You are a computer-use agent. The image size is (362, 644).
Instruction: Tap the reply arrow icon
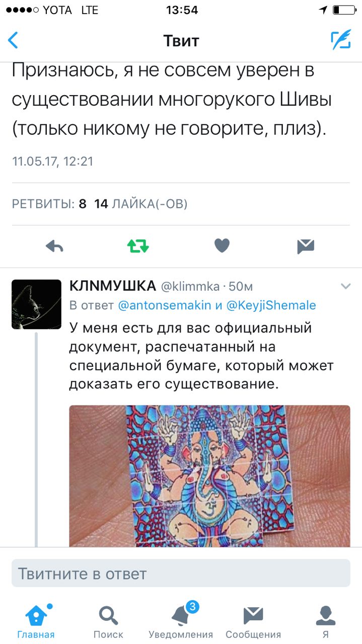pos(55,246)
